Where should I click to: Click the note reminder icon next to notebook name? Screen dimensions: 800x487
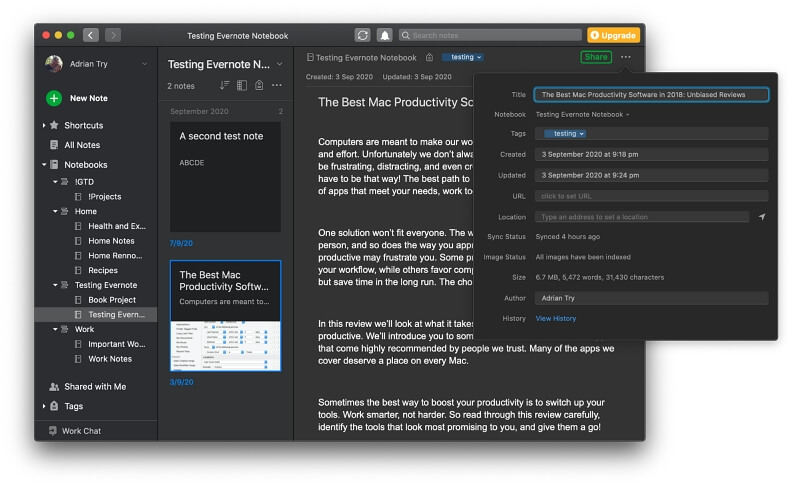430,58
